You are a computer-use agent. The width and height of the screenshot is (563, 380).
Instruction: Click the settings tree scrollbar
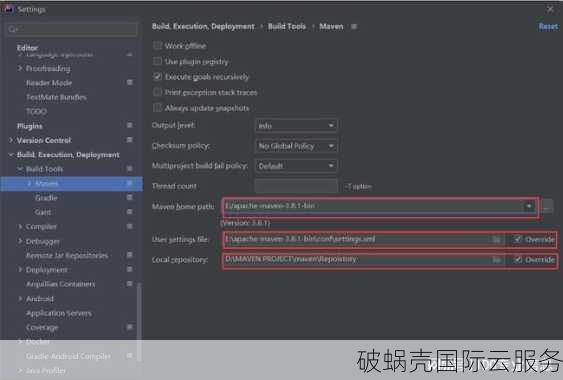click(139, 321)
